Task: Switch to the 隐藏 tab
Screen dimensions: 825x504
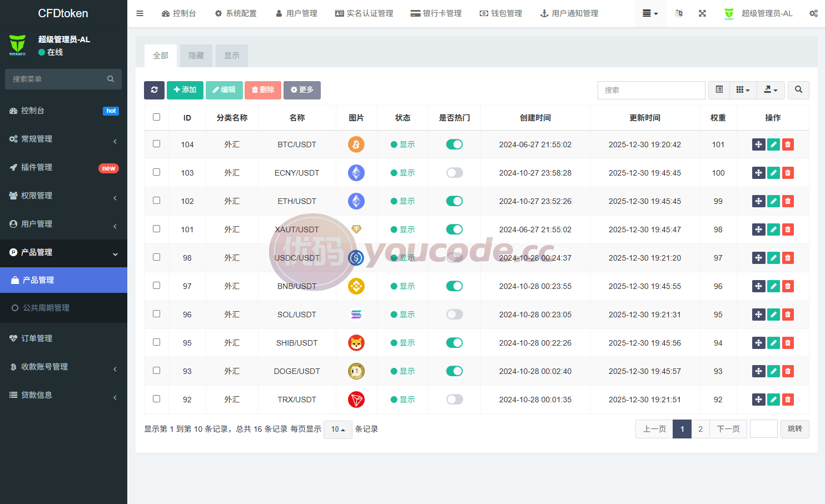Action: point(196,56)
